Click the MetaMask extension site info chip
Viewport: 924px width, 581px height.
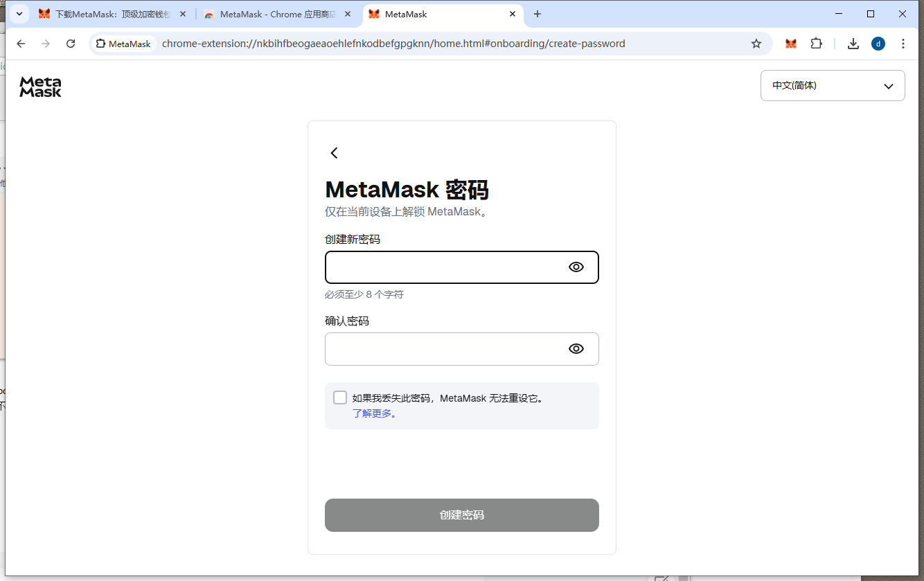[123, 44]
